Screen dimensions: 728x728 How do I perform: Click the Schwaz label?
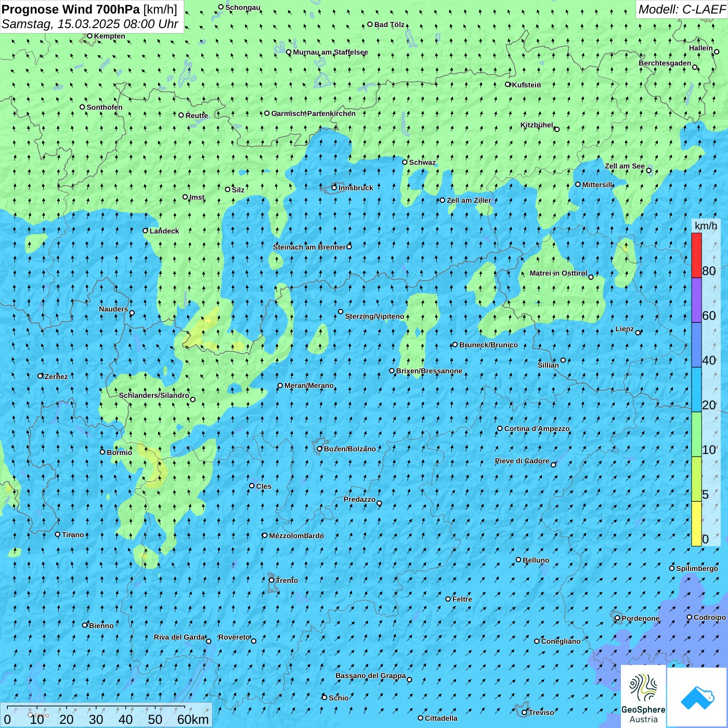tap(422, 162)
